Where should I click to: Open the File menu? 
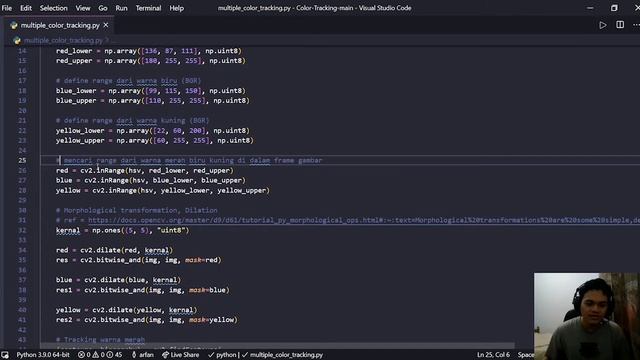(7, 8)
